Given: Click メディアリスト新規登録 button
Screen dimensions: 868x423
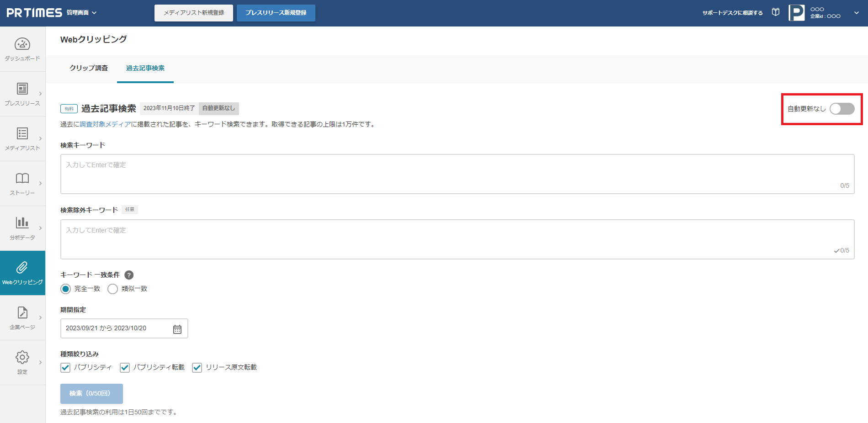Looking at the screenshot, I should tap(194, 13).
